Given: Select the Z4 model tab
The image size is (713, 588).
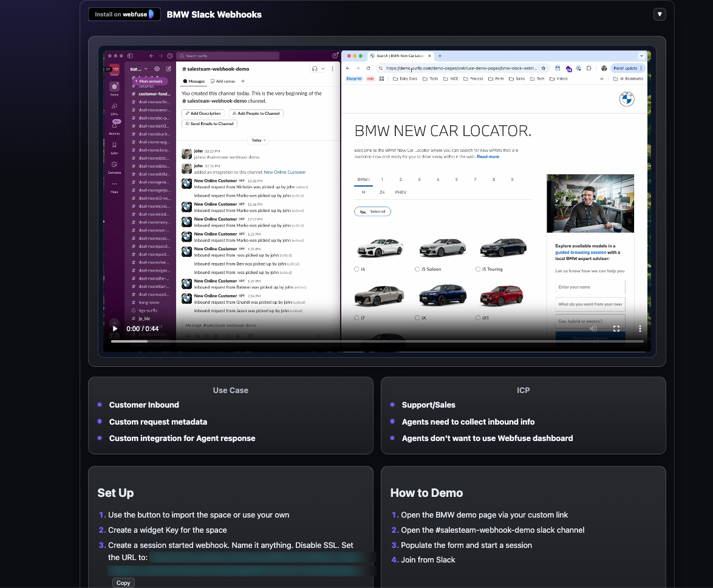Looking at the screenshot, I should point(382,193).
